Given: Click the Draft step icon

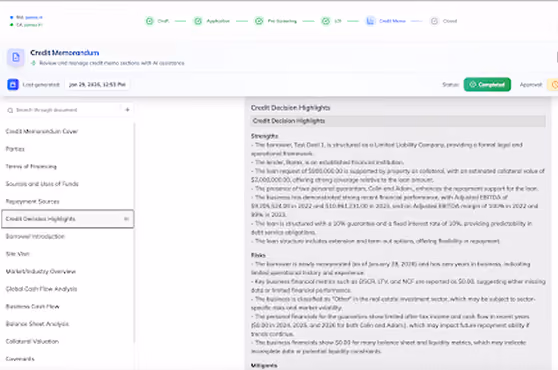Looking at the screenshot, I should click(x=149, y=21).
